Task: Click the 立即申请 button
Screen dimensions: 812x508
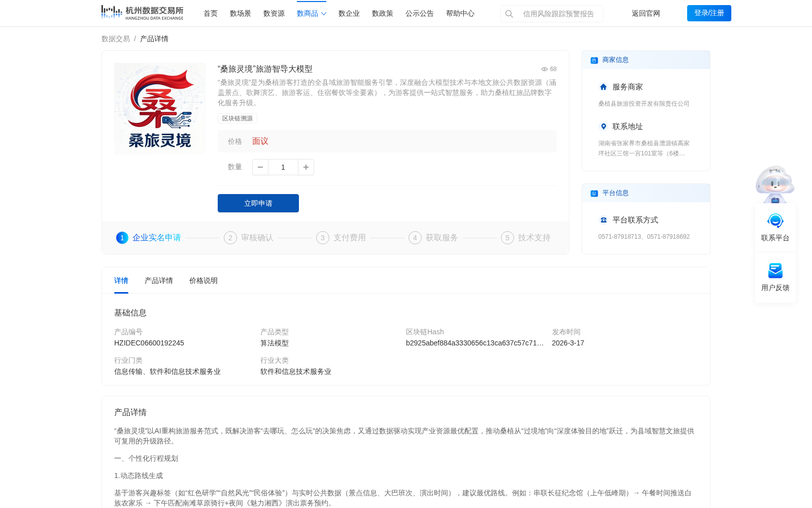Action: pyautogui.click(x=258, y=203)
